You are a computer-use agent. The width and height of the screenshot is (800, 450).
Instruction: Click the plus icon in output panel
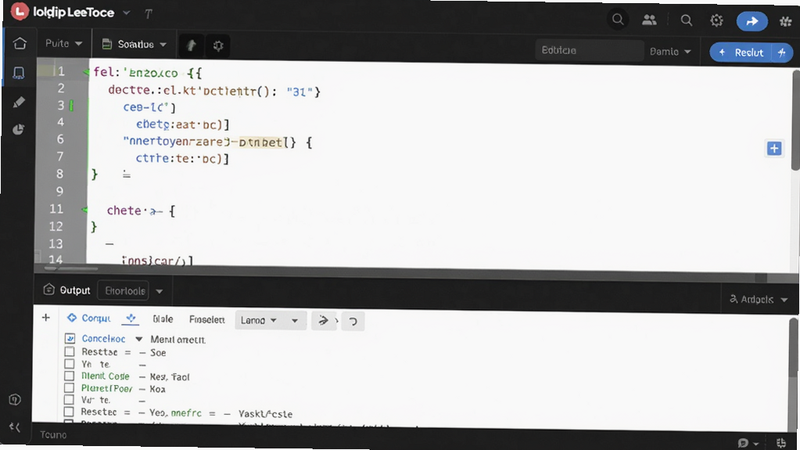pos(46,318)
